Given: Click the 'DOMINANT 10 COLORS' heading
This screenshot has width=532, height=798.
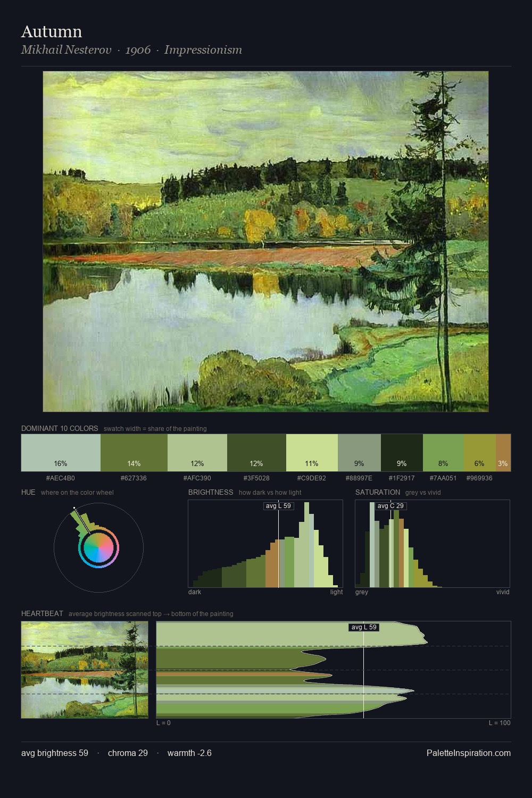Looking at the screenshot, I should click(60, 428).
